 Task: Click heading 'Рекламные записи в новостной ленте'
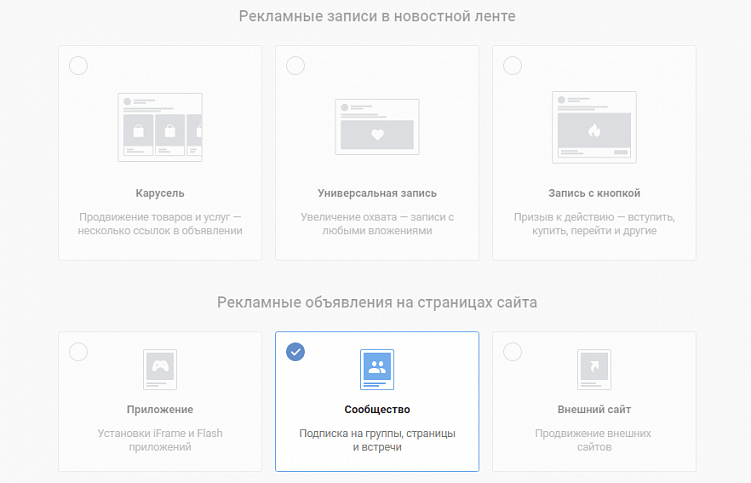point(377,16)
